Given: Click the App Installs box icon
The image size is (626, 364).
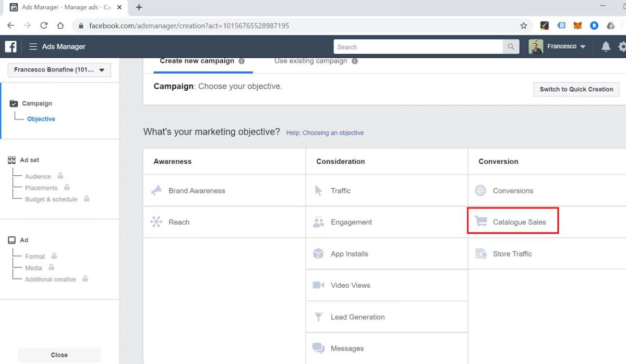Looking at the screenshot, I should 318,253.
